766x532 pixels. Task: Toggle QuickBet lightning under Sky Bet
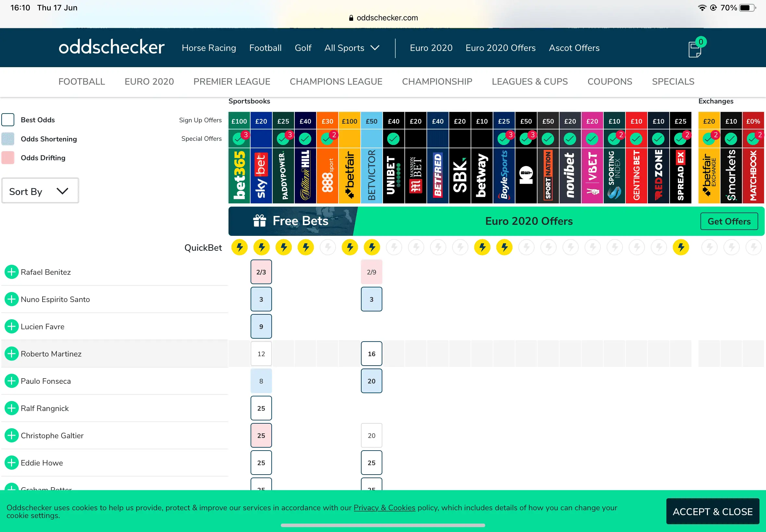pos(262,247)
